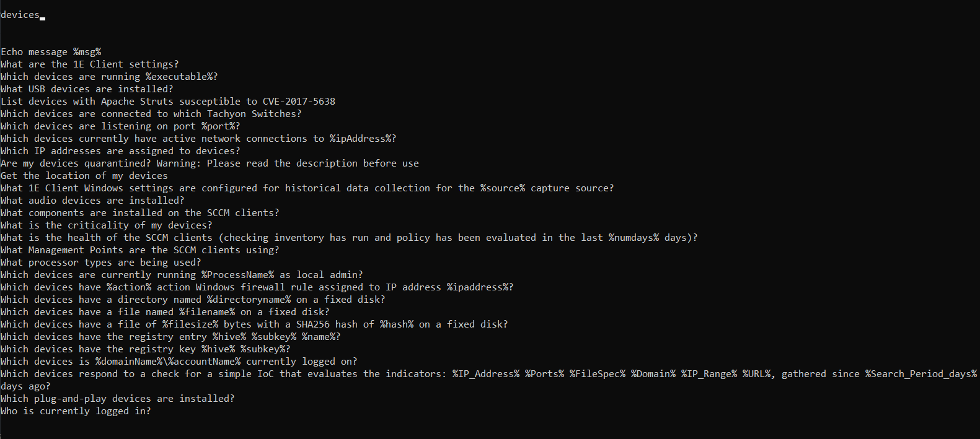Image resolution: width=980 pixels, height=439 pixels.
Task: Select 'Which devices are running %executable%?' suggestion
Action: pyautogui.click(x=109, y=77)
